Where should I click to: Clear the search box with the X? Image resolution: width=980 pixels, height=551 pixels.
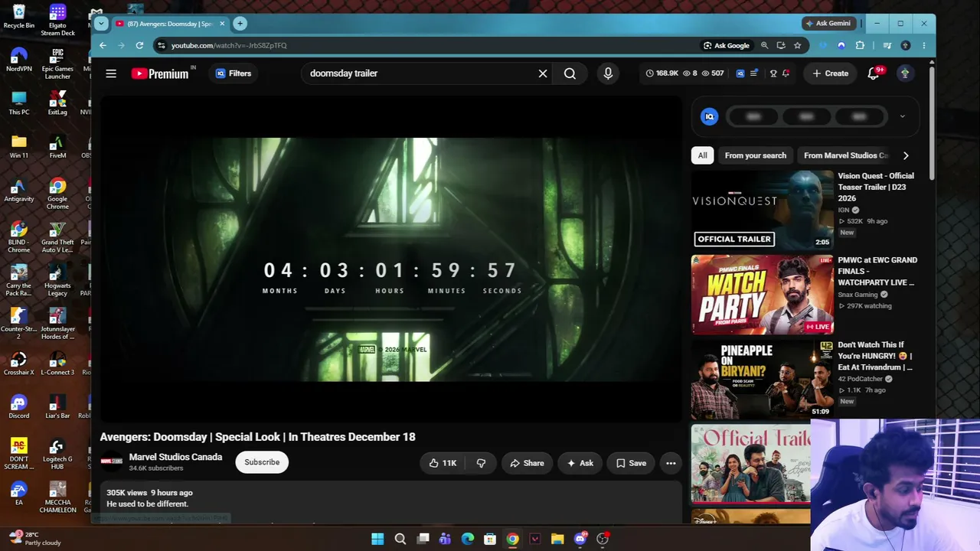point(543,73)
